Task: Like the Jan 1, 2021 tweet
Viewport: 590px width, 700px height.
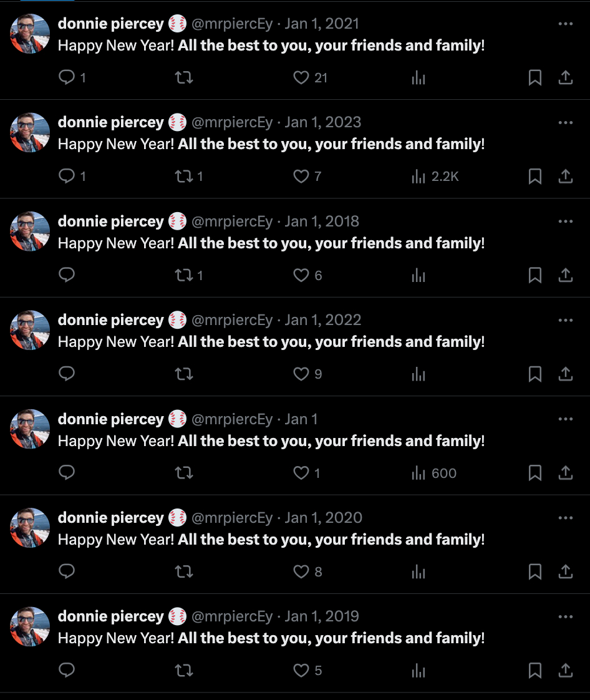Action: [301, 77]
